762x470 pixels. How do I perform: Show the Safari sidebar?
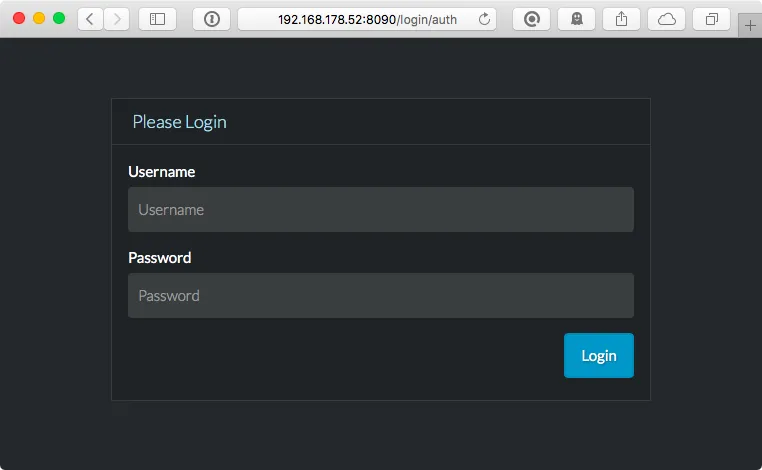point(157,19)
